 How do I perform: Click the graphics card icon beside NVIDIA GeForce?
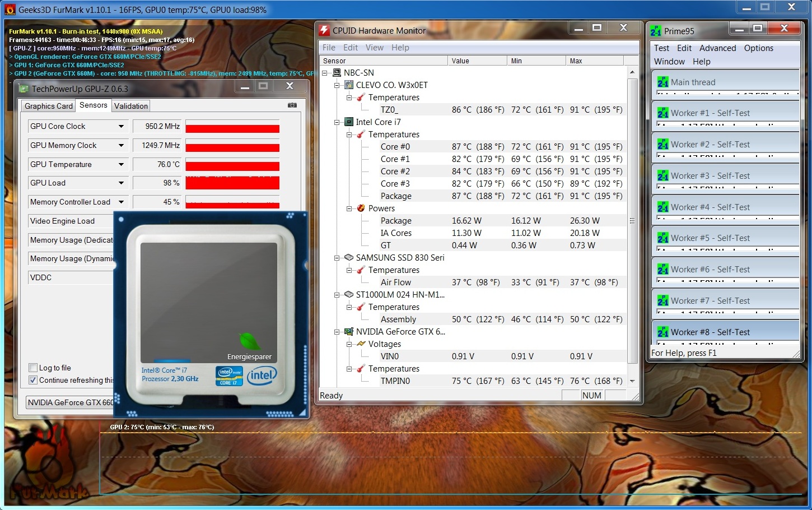(349, 331)
